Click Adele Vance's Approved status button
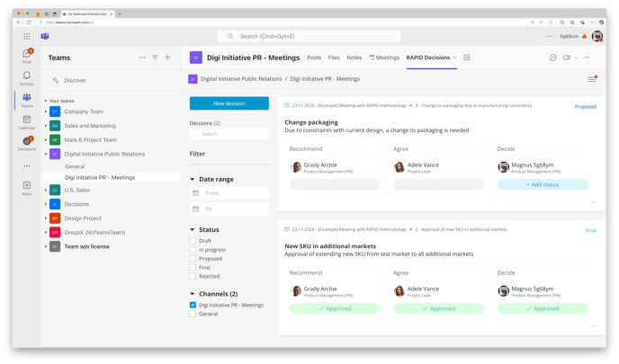Screen dimensions: 619x364 pyautogui.click(x=438, y=308)
